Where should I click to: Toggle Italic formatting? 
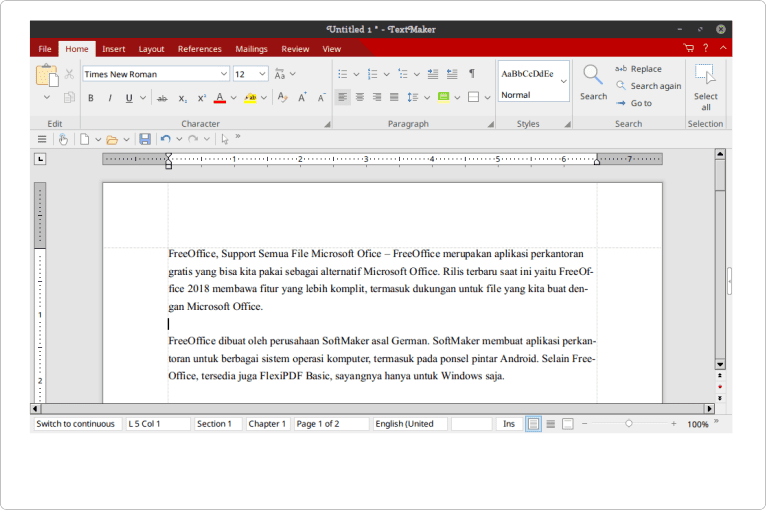110,98
